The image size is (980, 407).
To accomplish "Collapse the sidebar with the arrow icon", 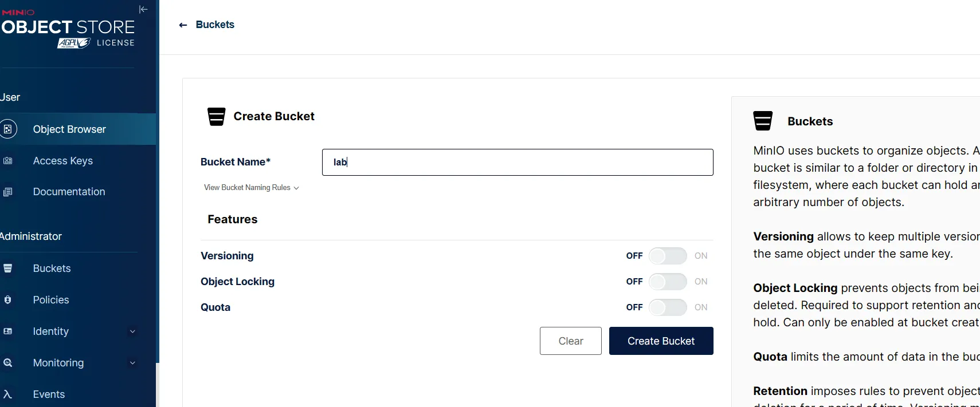I will [143, 9].
